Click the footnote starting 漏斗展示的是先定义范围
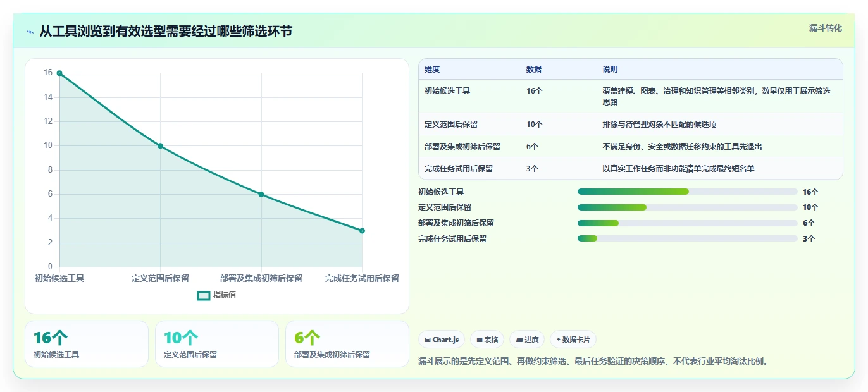This screenshot has width=868, height=392. point(593,362)
